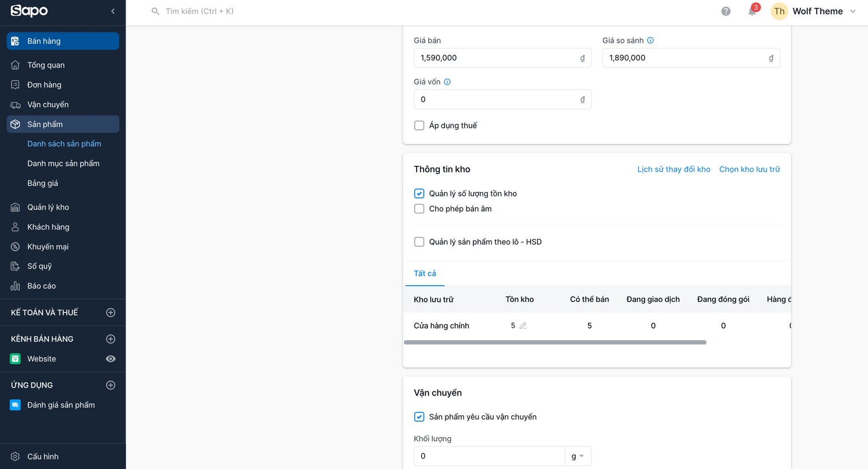Click the info icon beside Giá so sánh

650,40
